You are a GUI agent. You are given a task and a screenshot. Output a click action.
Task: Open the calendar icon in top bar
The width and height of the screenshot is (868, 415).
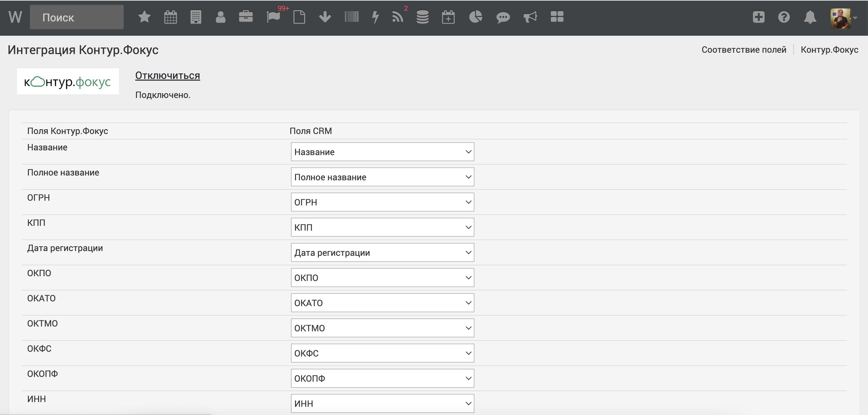pyautogui.click(x=170, y=17)
